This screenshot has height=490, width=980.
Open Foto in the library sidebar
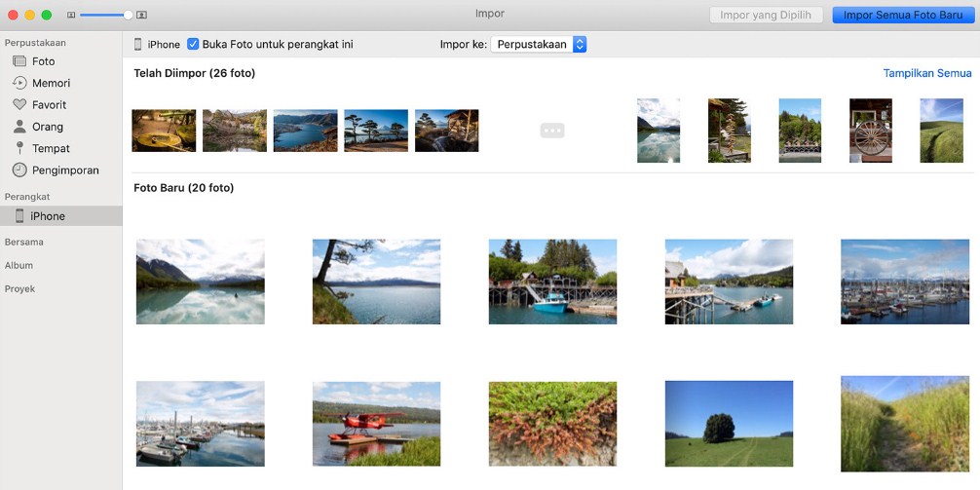tap(43, 61)
